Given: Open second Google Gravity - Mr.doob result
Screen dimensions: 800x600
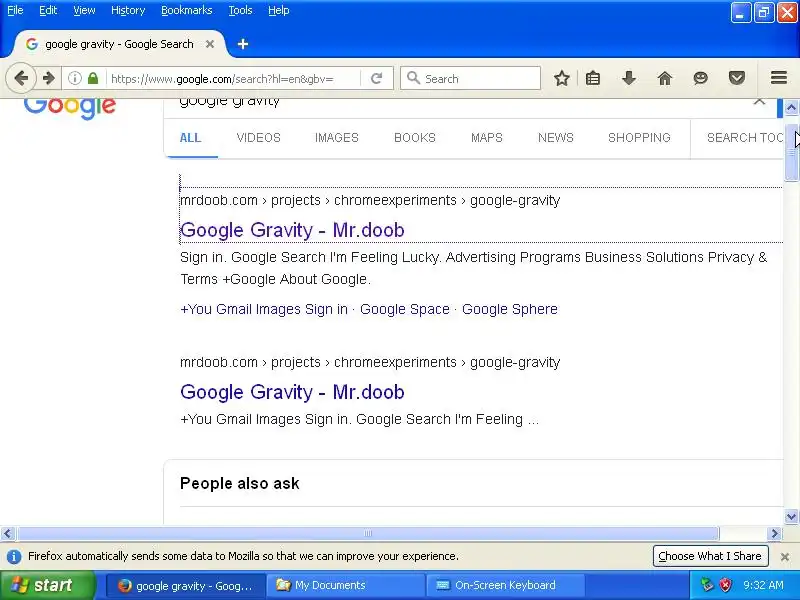Looking at the screenshot, I should 292,392.
